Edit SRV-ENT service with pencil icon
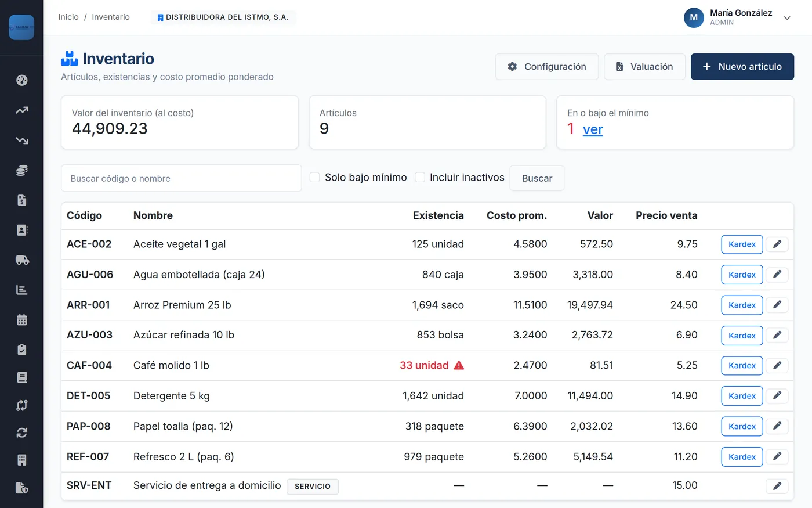This screenshot has height=508, width=812. [x=777, y=486]
